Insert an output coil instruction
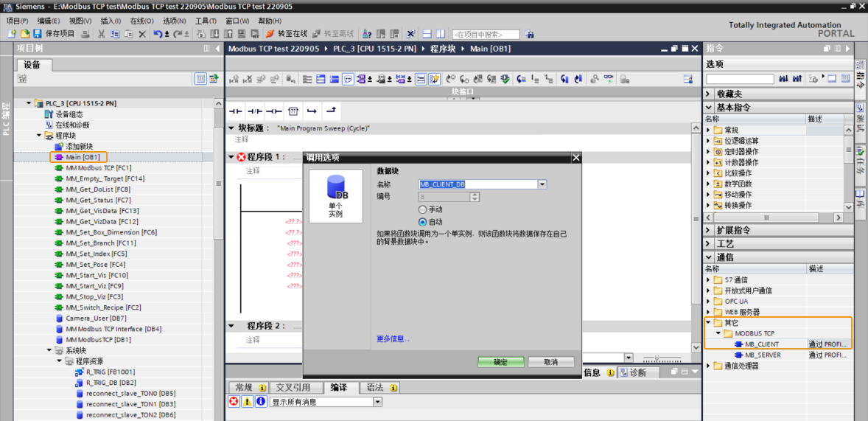 (274, 111)
